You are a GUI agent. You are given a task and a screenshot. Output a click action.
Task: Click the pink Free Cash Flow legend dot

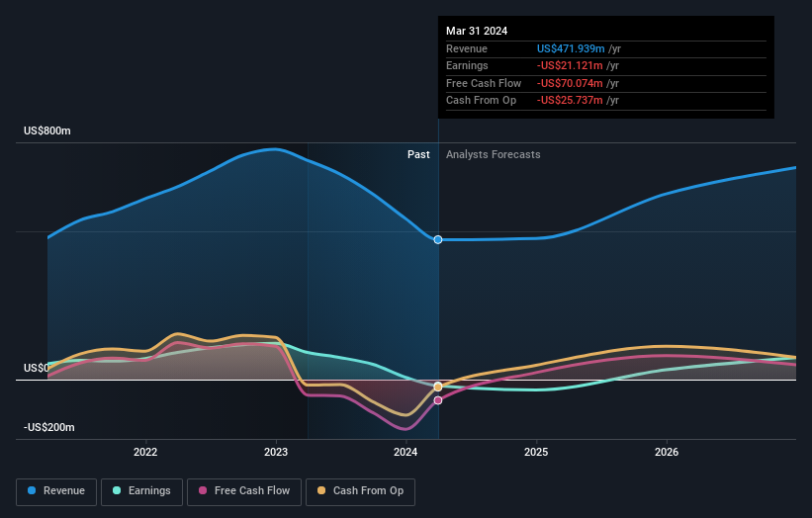(203, 490)
